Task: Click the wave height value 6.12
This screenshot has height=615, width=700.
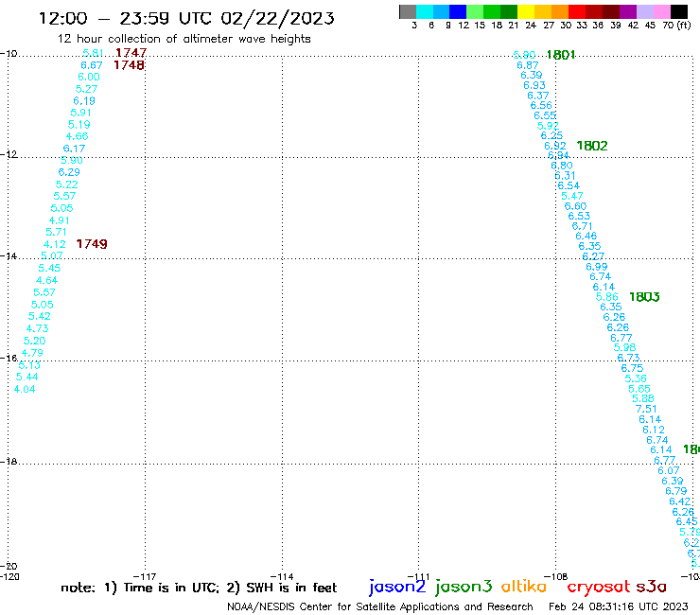Action: 654,430
